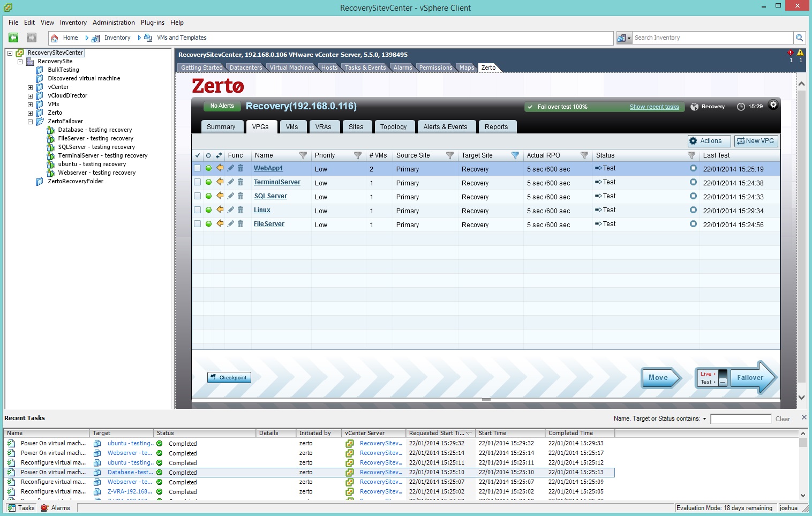Expand the vCenter folder in the inventory tree
The image size is (812, 516).
click(31, 87)
